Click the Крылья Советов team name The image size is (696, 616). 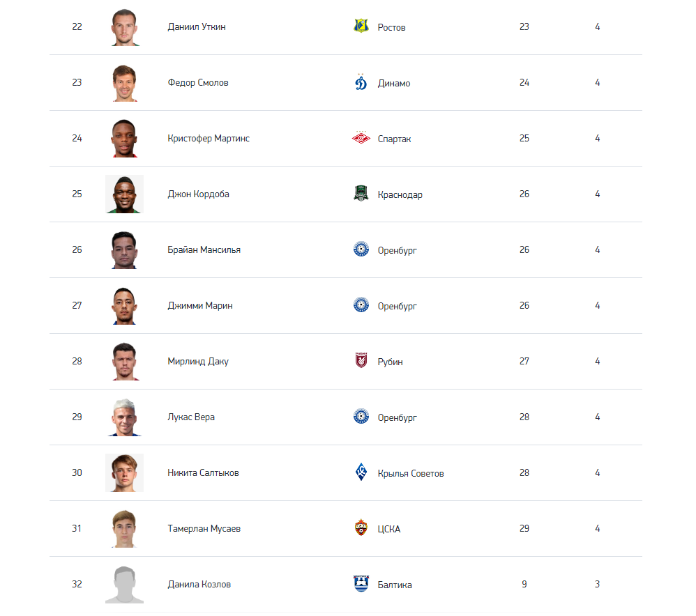(411, 473)
